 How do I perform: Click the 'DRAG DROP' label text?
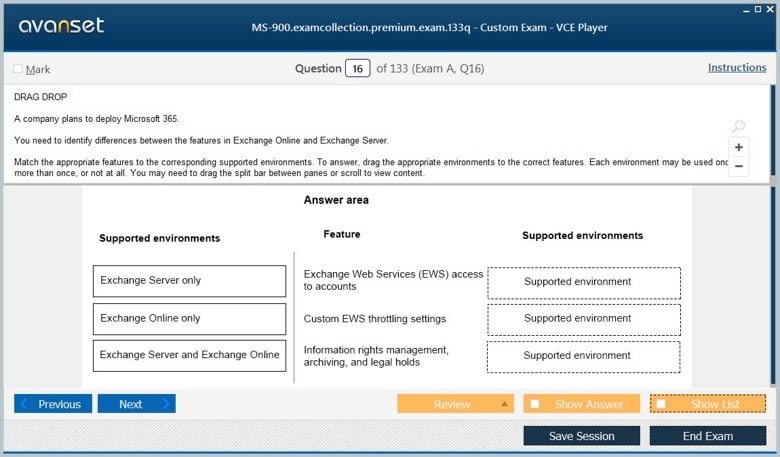pos(40,97)
